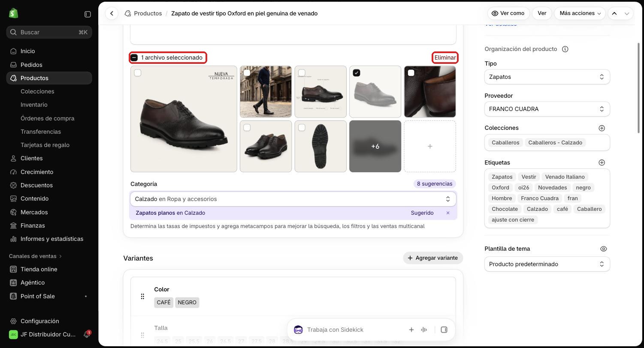Toggle the sidebar collapse icon
Viewport: 644px width, 348px height.
[88, 14]
